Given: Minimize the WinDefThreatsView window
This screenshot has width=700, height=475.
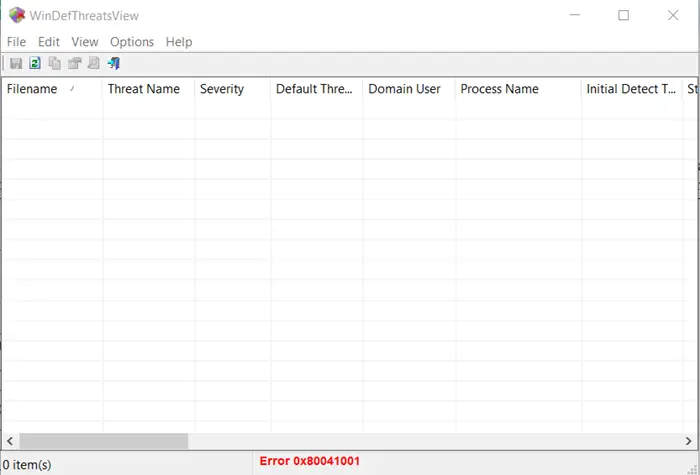Looking at the screenshot, I should pyautogui.click(x=575, y=15).
